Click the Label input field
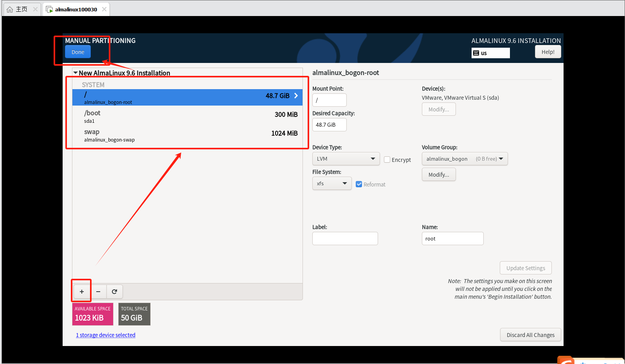The image size is (625, 364). pyautogui.click(x=345, y=238)
